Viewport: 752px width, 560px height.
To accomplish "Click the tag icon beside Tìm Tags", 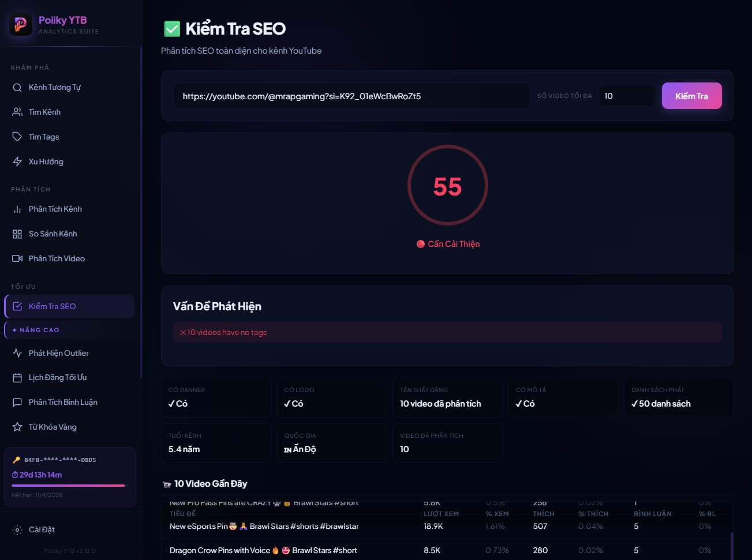I will coord(17,137).
